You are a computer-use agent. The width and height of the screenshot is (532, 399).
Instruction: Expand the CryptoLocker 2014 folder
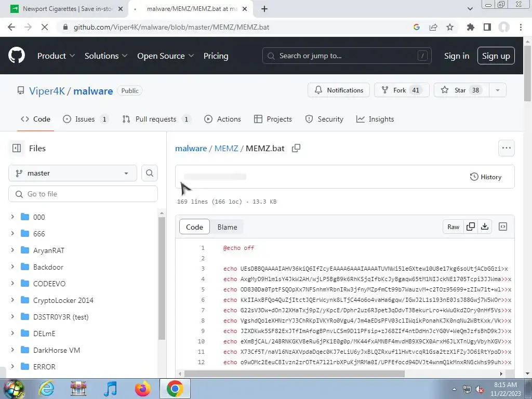[x=12, y=300]
